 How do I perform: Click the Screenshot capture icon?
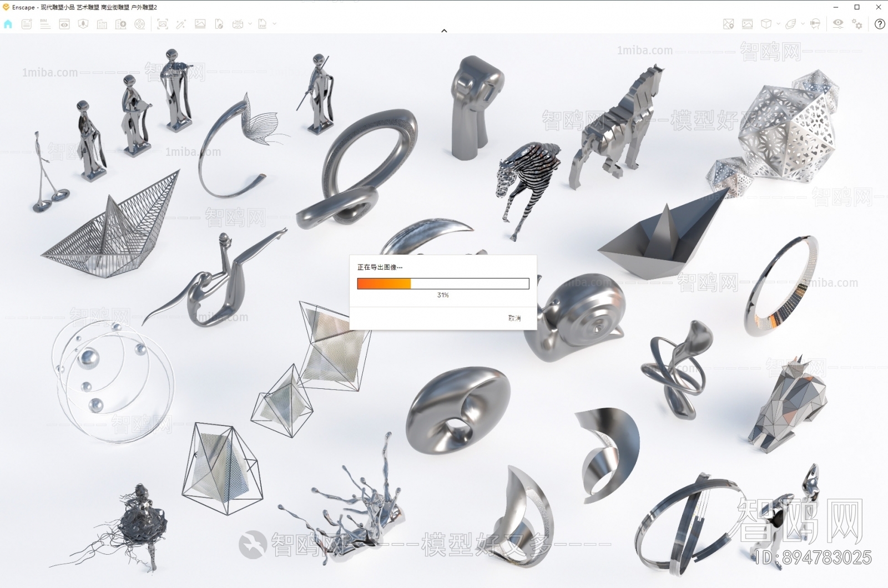click(x=162, y=24)
